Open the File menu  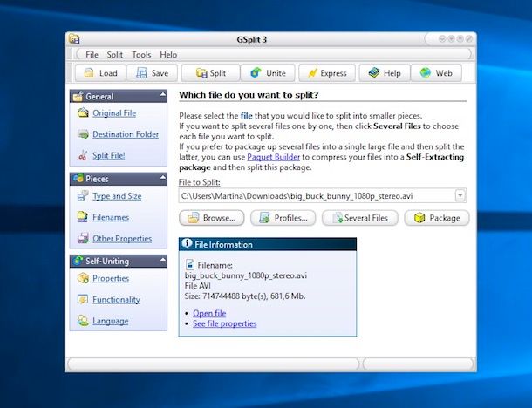(x=92, y=55)
